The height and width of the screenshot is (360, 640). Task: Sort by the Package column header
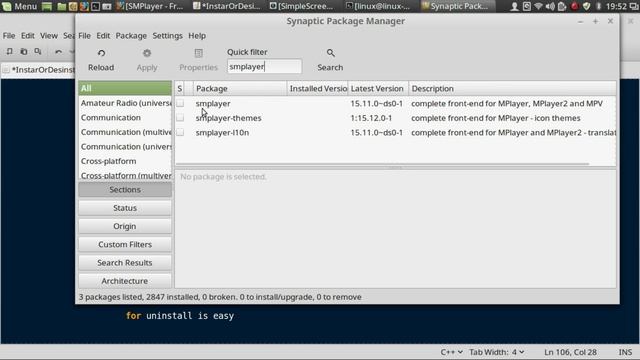(x=240, y=89)
